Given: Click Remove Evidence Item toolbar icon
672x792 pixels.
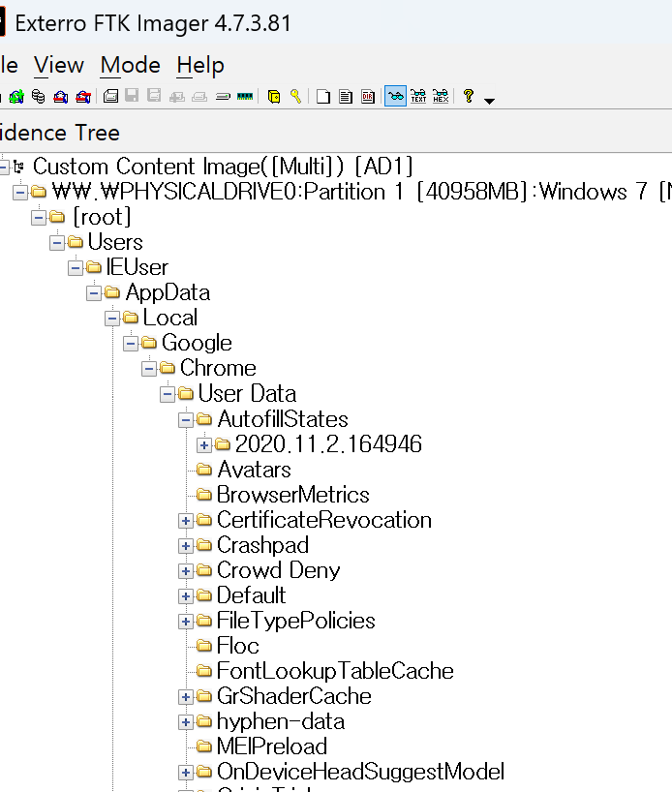Looking at the screenshot, I should coord(61,96).
